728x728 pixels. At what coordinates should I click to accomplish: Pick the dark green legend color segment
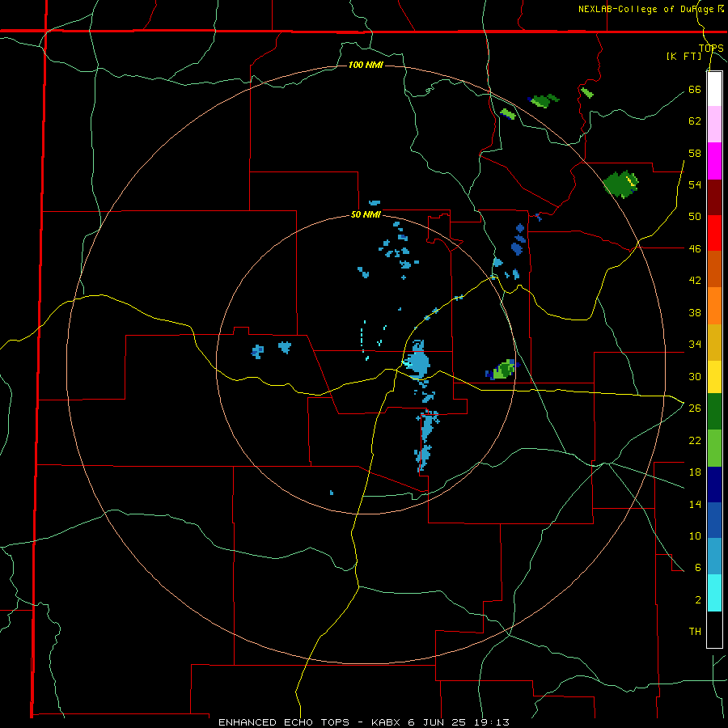click(x=714, y=412)
